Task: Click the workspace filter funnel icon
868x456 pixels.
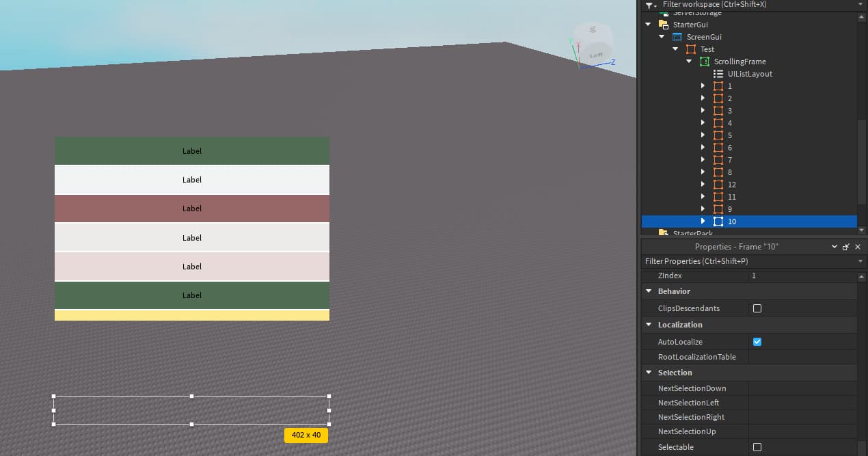Action: [651, 5]
